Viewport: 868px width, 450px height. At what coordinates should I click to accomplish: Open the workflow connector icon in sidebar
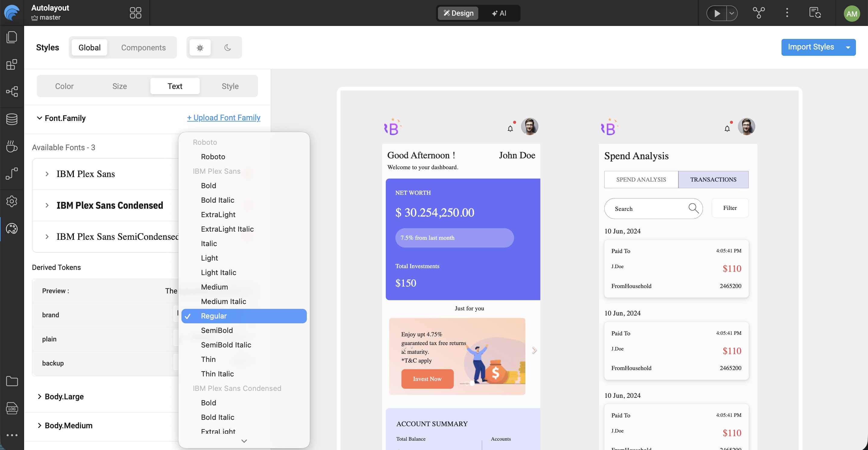[12, 174]
